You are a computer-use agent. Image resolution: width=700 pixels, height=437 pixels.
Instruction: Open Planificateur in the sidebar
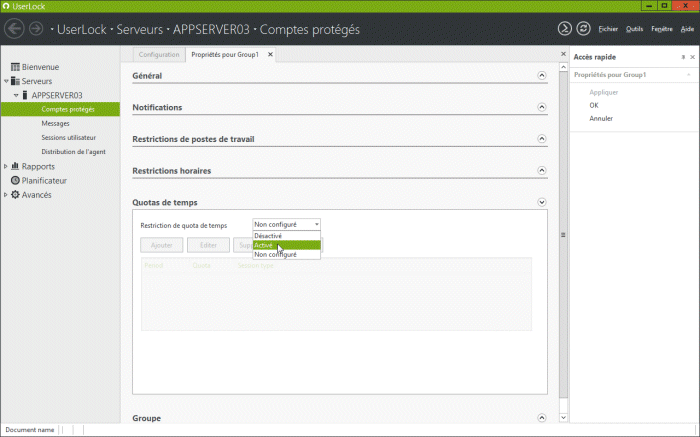coord(44,181)
